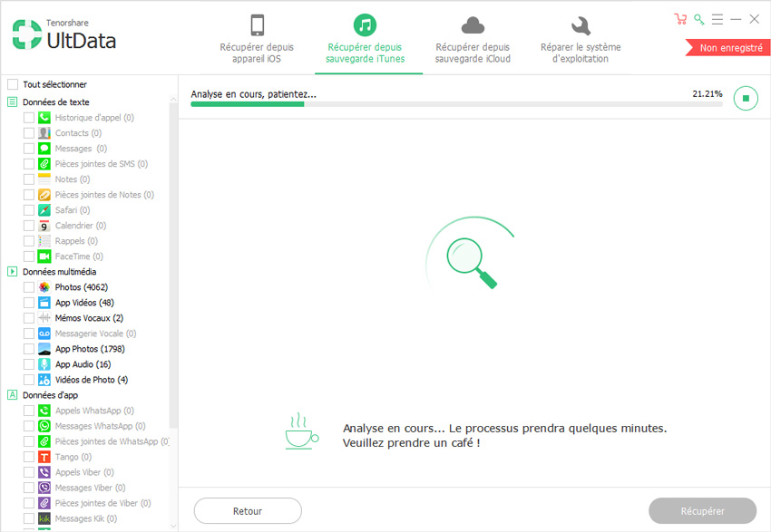Collapse the Données de texte group
The height and width of the screenshot is (532, 771).
(x=13, y=102)
